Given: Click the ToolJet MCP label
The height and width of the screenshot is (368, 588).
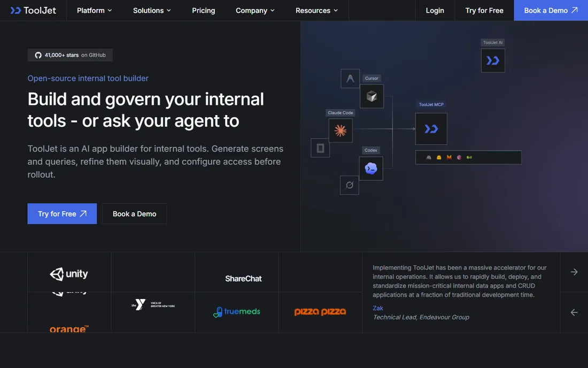Looking at the screenshot, I should pyautogui.click(x=431, y=105).
